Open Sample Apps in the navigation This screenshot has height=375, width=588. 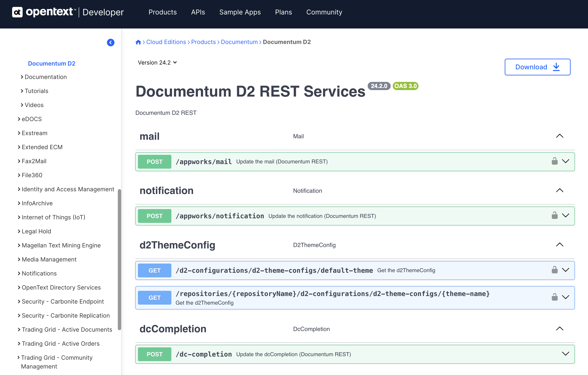(240, 12)
